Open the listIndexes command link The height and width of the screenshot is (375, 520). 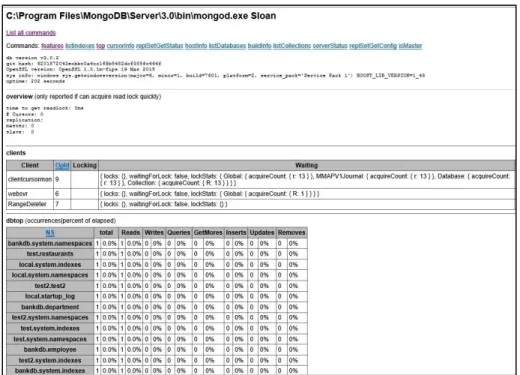pyautogui.click(x=80, y=46)
